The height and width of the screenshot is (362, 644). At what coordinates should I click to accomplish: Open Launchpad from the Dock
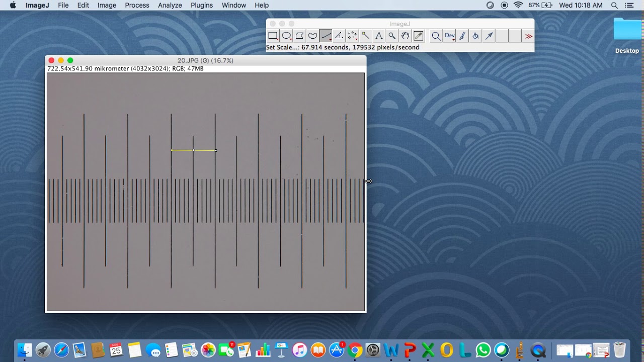pyautogui.click(x=43, y=349)
